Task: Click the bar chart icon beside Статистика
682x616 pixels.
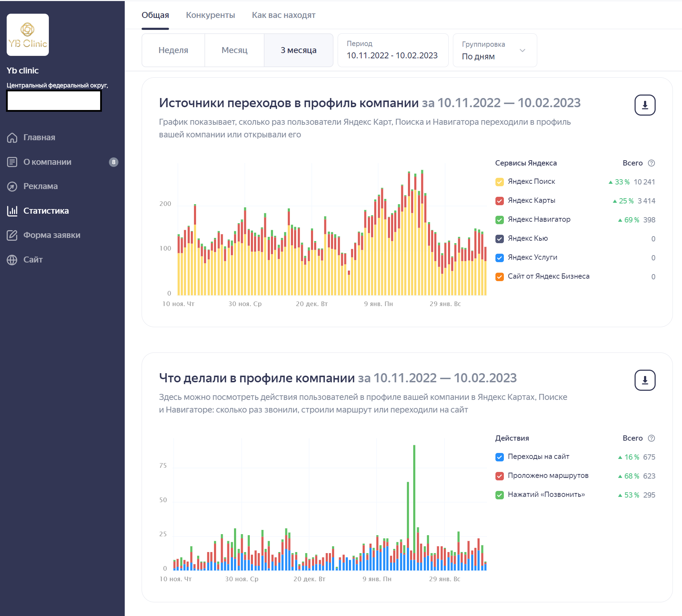Action: 12,211
